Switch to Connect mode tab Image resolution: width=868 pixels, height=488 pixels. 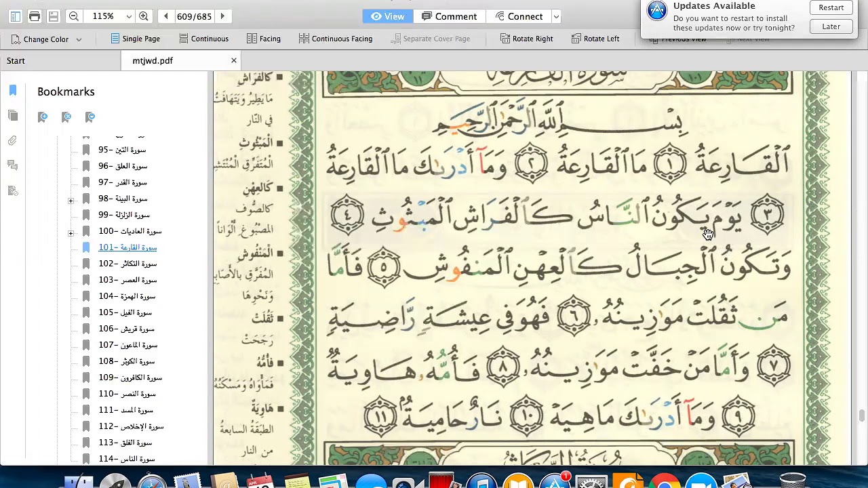519,16
